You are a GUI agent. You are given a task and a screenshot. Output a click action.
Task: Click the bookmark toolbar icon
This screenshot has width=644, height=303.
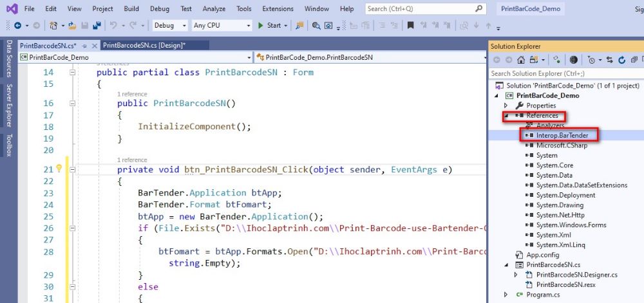tap(410, 26)
